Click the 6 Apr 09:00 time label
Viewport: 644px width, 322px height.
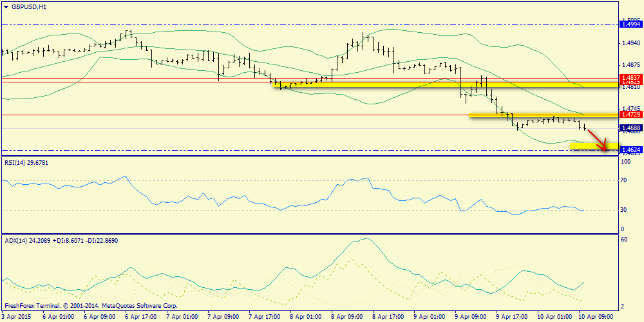coord(99,317)
